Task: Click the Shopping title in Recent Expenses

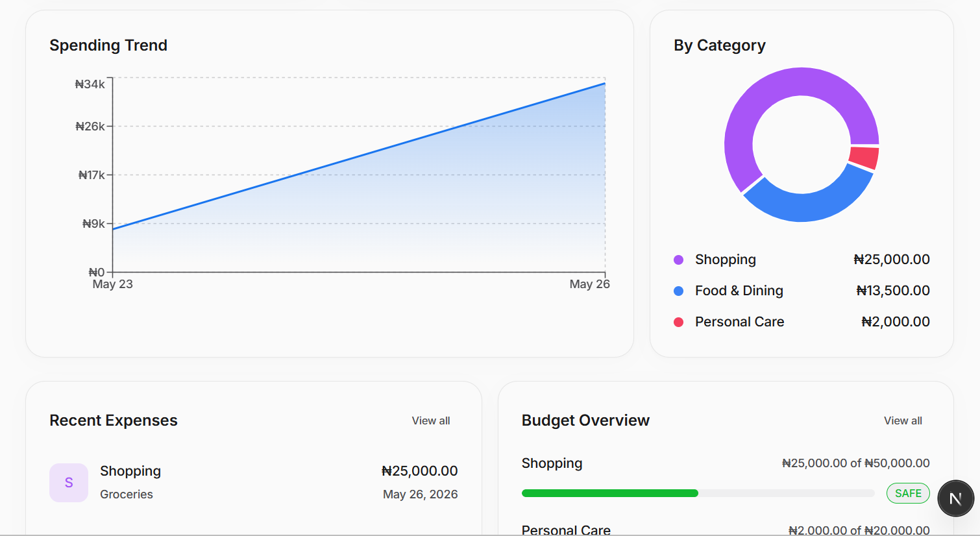Action: [x=130, y=471]
